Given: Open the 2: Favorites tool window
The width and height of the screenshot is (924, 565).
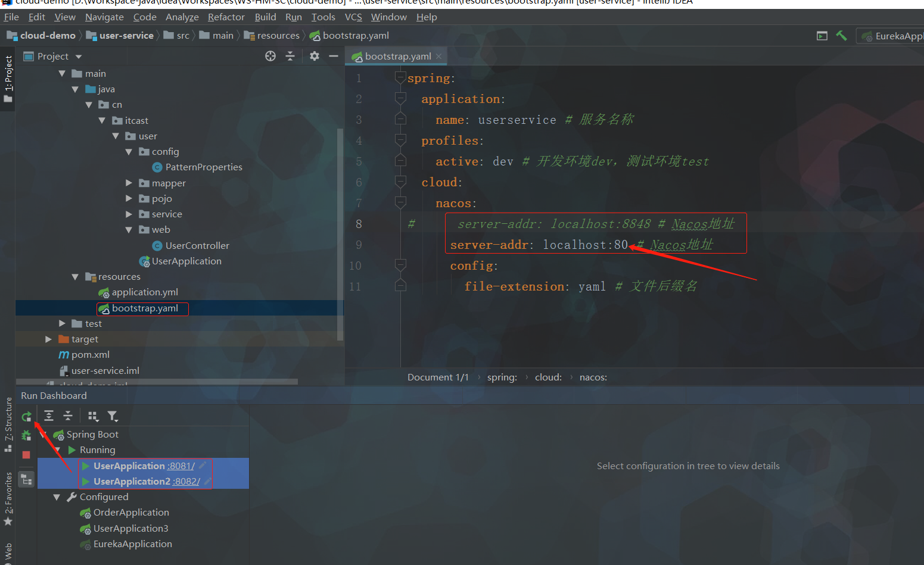Looking at the screenshot, I should click(x=8, y=499).
